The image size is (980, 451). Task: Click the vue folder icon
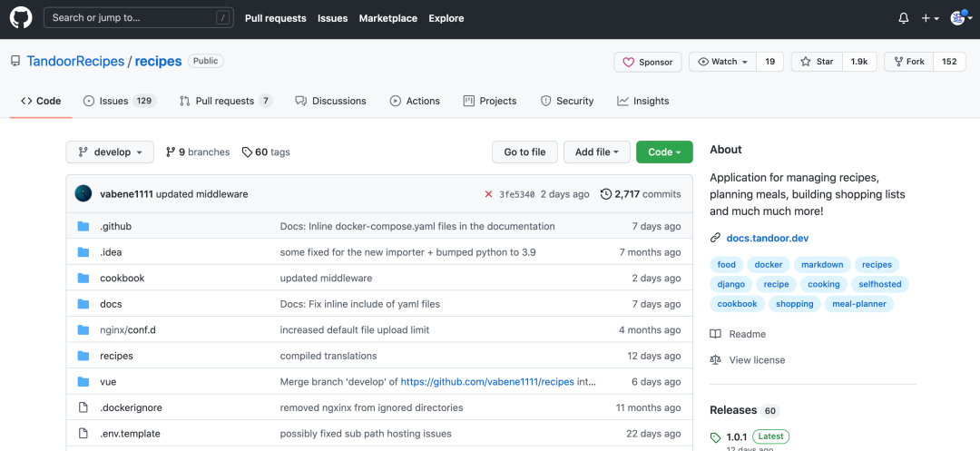tap(83, 382)
